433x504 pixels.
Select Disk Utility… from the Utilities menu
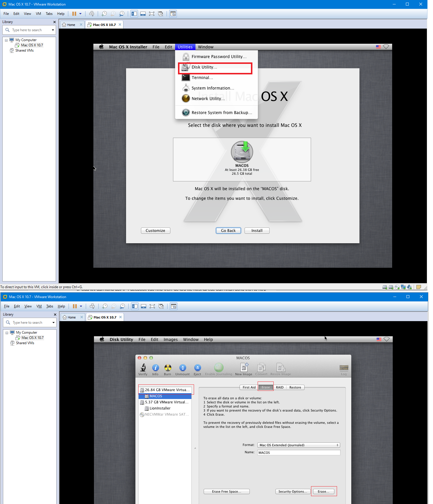216,67
